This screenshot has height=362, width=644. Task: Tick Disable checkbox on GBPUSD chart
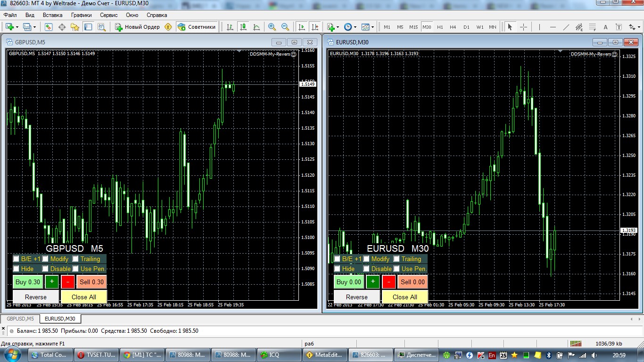(x=45, y=269)
